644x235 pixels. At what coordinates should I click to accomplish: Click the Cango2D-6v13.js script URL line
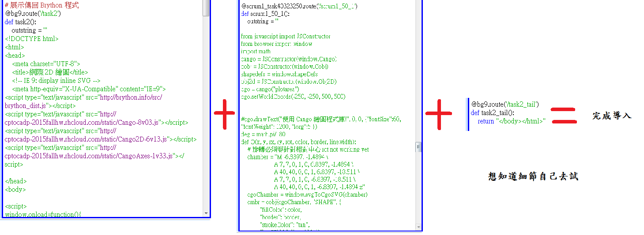pos(100,139)
